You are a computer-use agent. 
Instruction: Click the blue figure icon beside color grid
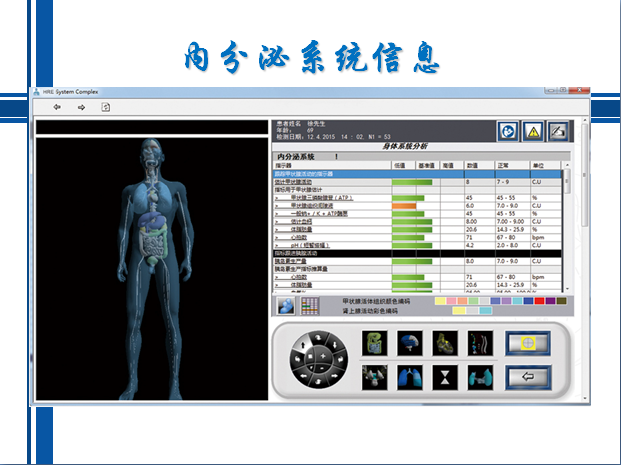[285, 306]
